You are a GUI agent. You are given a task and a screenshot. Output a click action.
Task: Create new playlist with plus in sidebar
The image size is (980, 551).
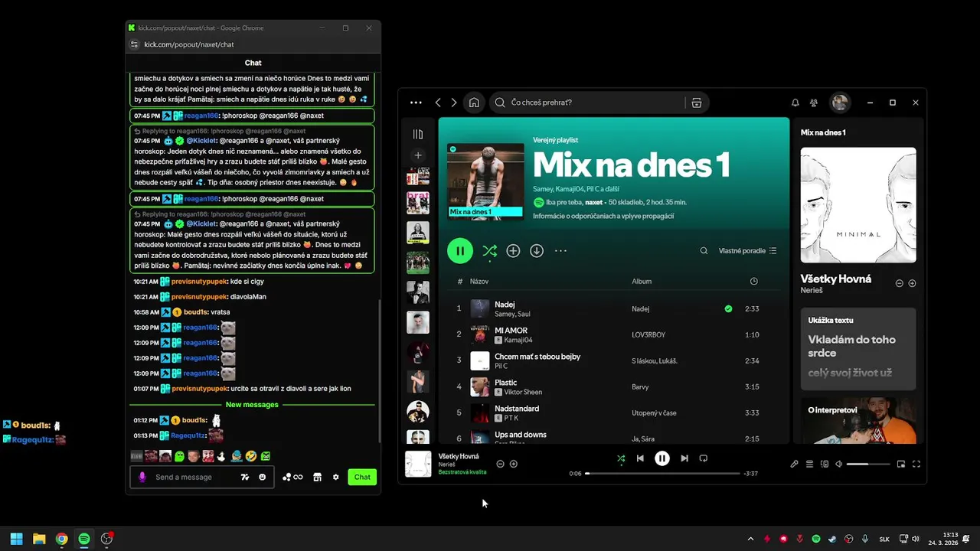click(x=418, y=155)
